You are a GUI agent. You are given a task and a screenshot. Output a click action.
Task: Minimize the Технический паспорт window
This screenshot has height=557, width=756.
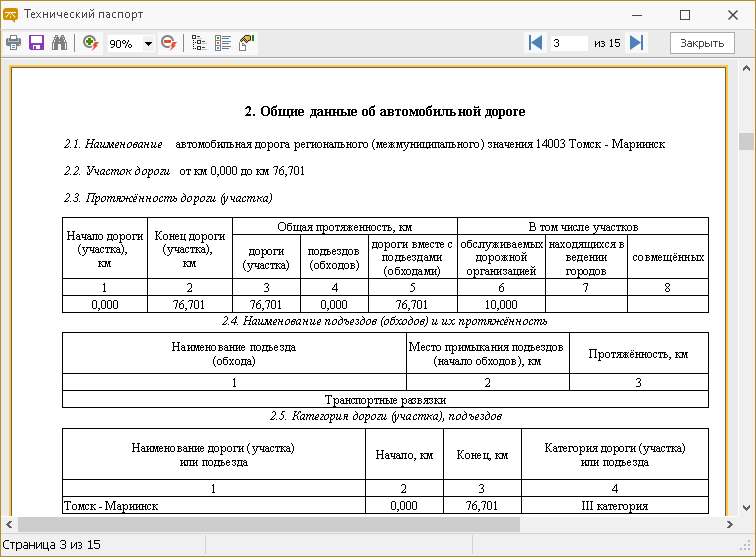pyautogui.click(x=637, y=15)
